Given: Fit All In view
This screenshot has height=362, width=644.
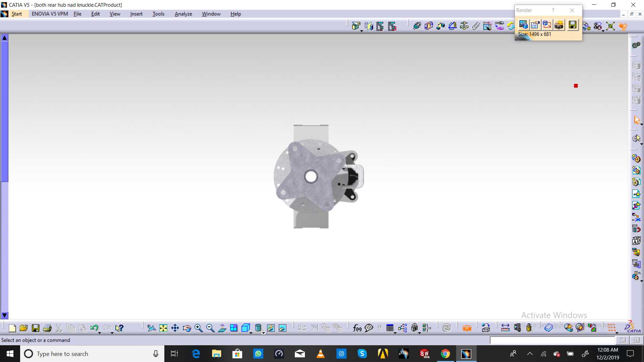Looking at the screenshot, I should (163, 328).
